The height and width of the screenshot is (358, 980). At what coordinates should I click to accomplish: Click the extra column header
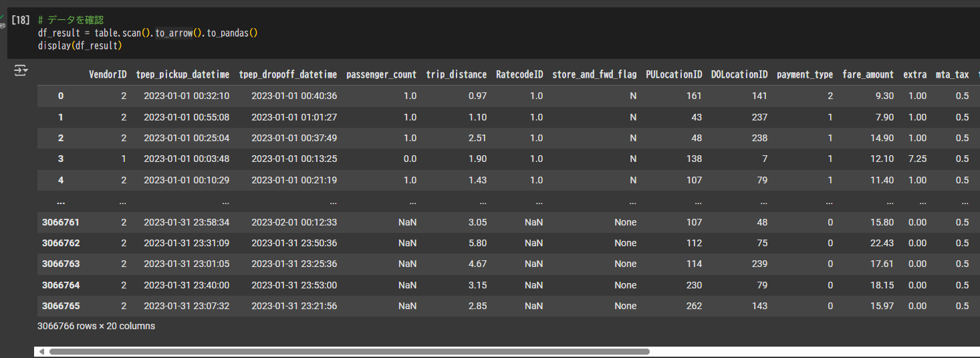click(x=915, y=75)
